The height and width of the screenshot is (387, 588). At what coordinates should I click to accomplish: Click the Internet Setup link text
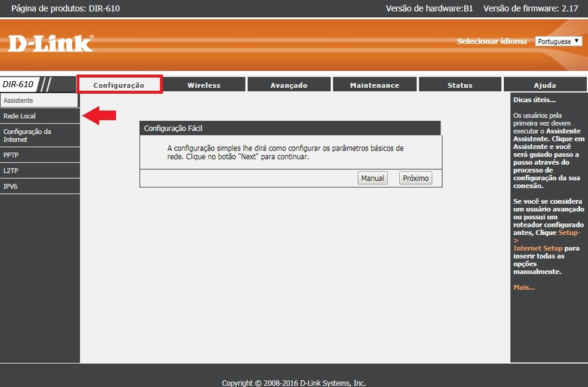[538, 248]
